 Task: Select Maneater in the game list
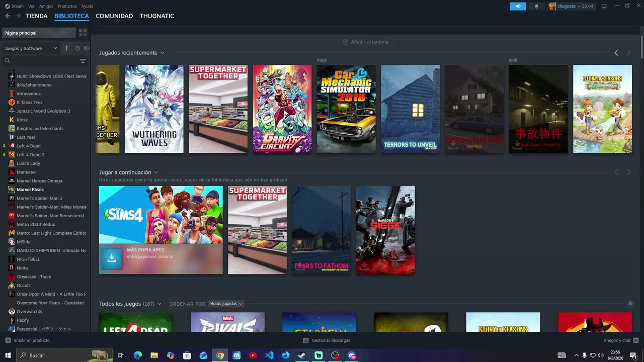tap(26, 172)
